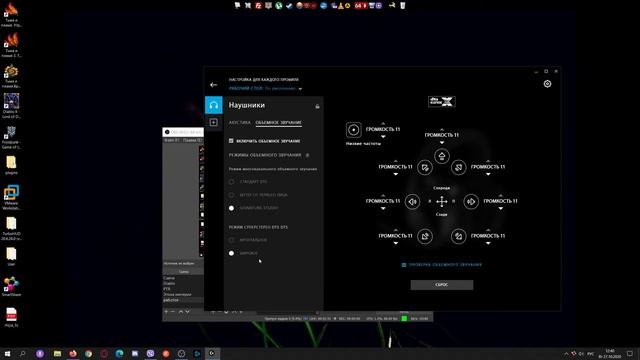Open Firefox from the taskbar
Screen dimensions: 640x360
click(x=73, y=353)
